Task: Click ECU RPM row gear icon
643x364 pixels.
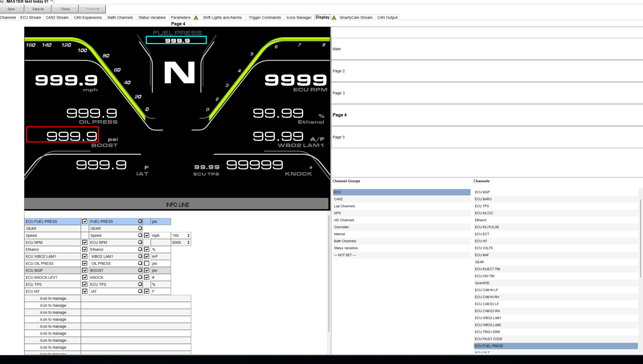Action: click(140, 242)
